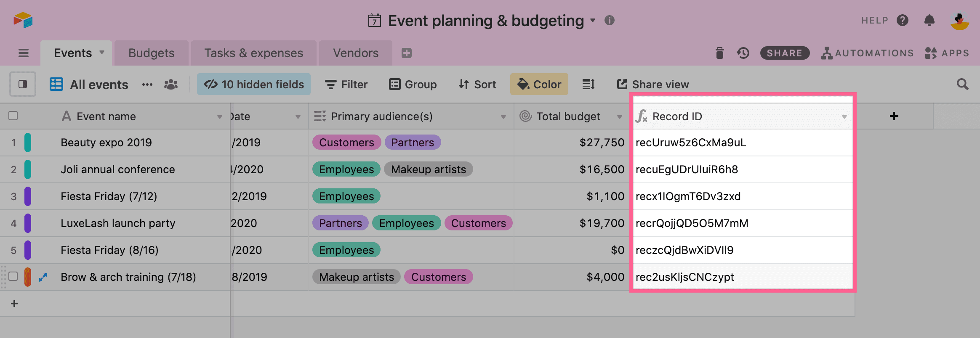Open the trash bin icon
The image size is (980, 338).
pos(719,53)
